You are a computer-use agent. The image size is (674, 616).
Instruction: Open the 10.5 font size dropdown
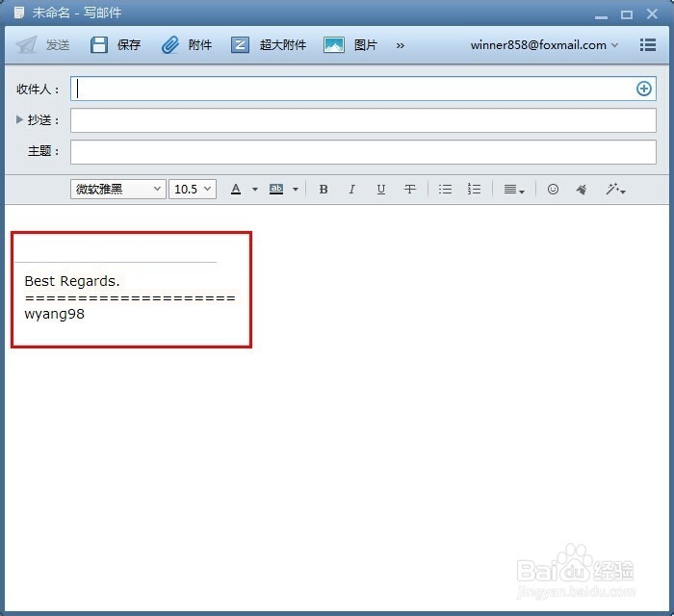pyautogui.click(x=193, y=189)
